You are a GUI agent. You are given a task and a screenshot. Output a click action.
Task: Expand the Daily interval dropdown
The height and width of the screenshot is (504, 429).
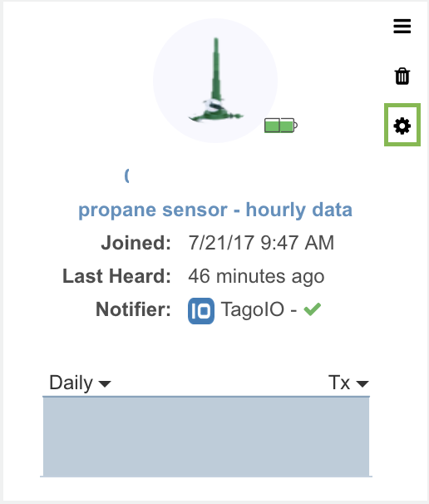pos(80,383)
